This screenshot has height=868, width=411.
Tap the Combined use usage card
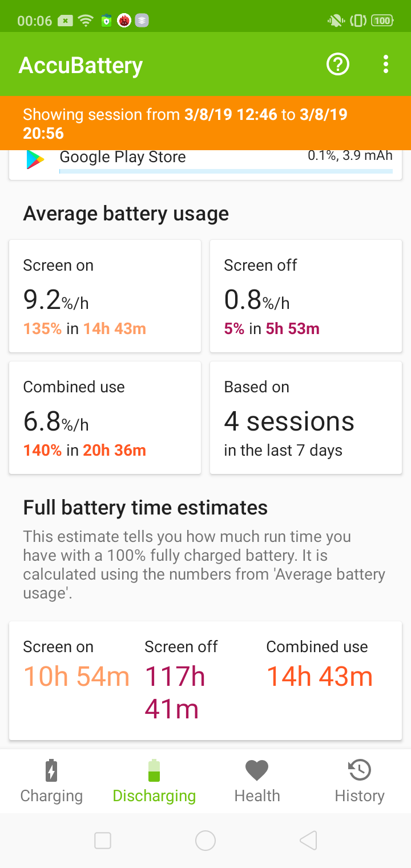pos(105,417)
